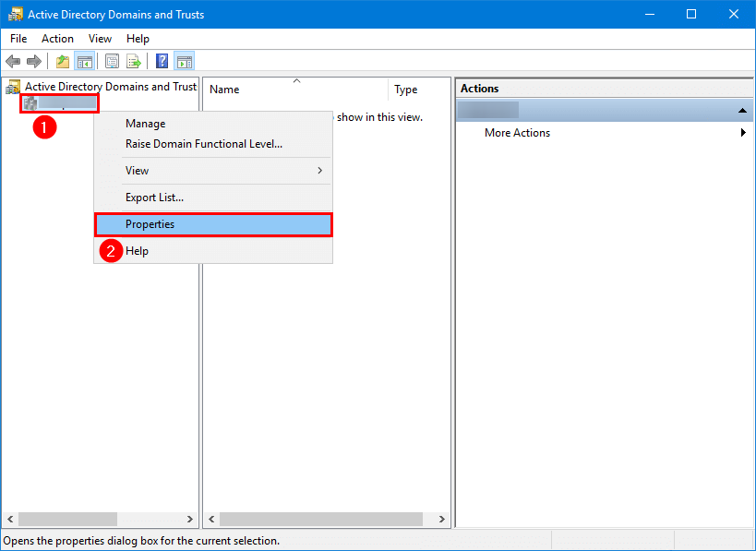Select the blurred domain node in tree
Image resolution: width=756 pixels, height=551 pixels.
[x=60, y=103]
